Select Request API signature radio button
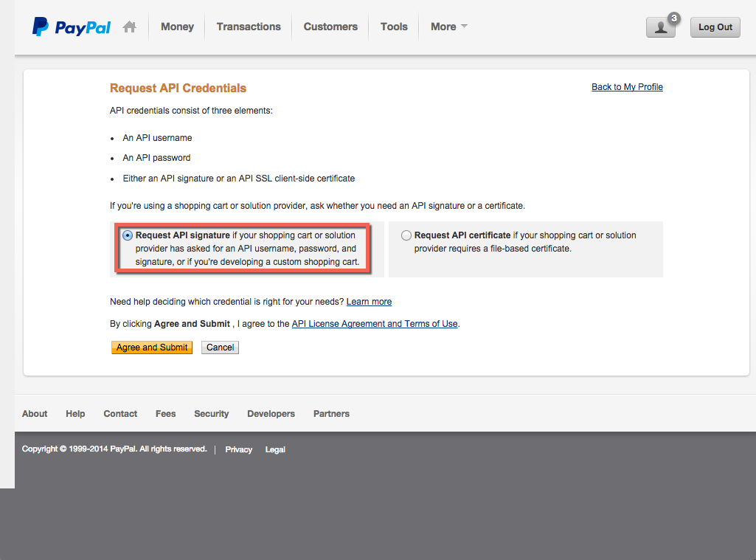The image size is (756, 560). 128,235
